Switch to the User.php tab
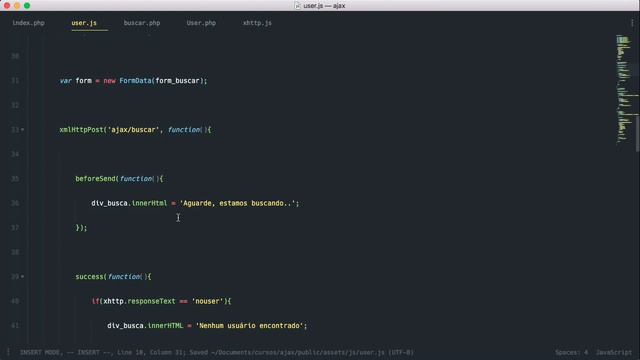 (x=201, y=23)
